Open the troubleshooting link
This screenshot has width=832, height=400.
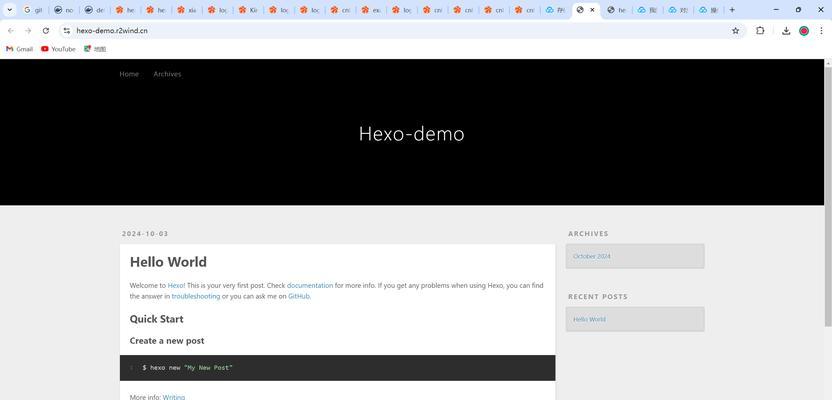(196, 297)
